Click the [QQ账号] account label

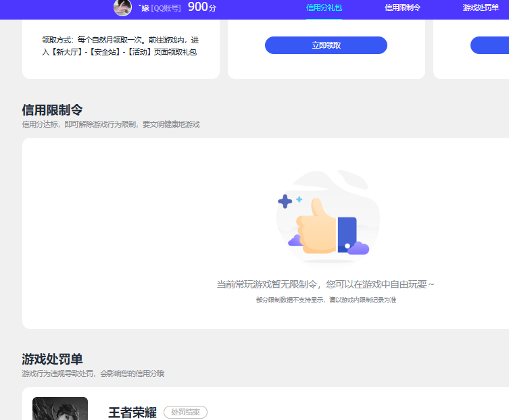[166, 8]
